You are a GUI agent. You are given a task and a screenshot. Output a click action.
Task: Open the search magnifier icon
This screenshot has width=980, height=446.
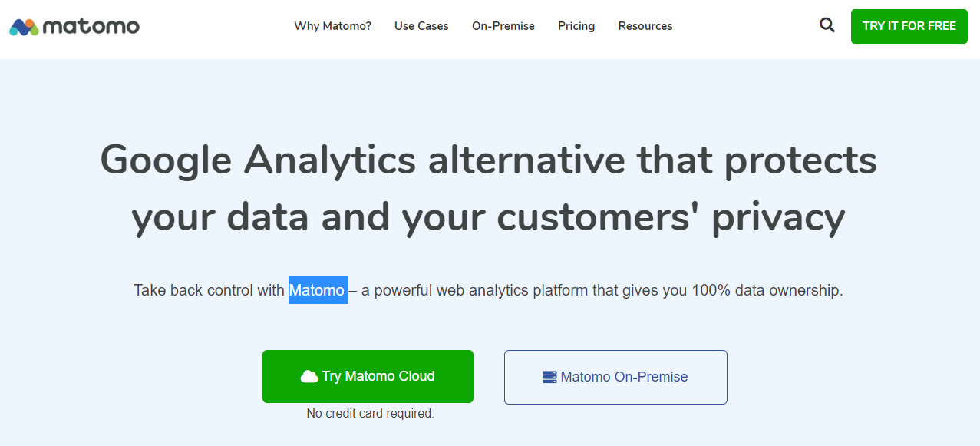coord(827,25)
